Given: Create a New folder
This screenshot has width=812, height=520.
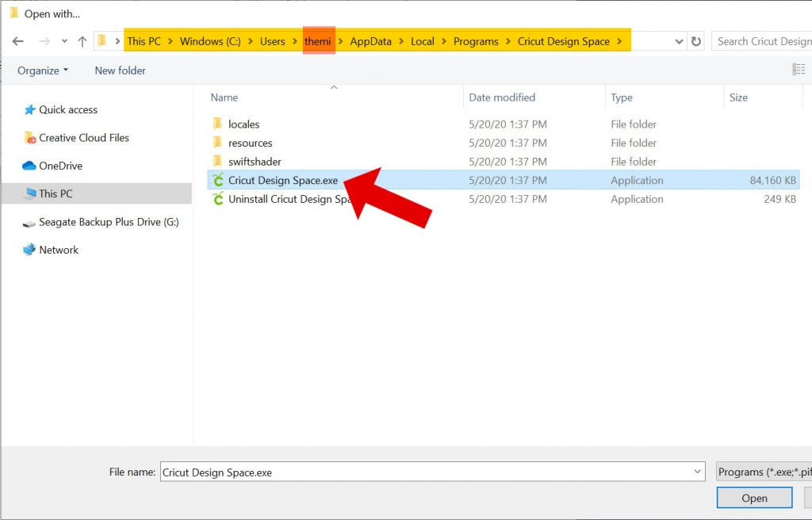Looking at the screenshot, I should [121, 71].
